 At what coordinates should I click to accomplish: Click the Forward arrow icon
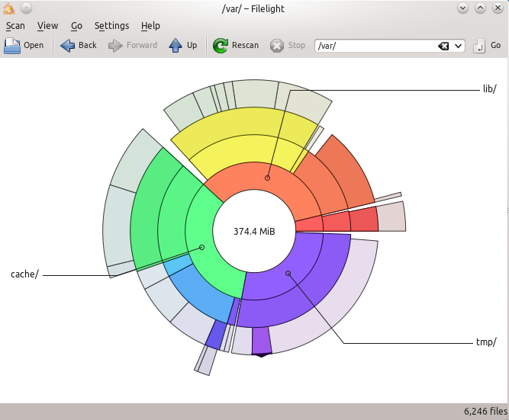[116, 46]
